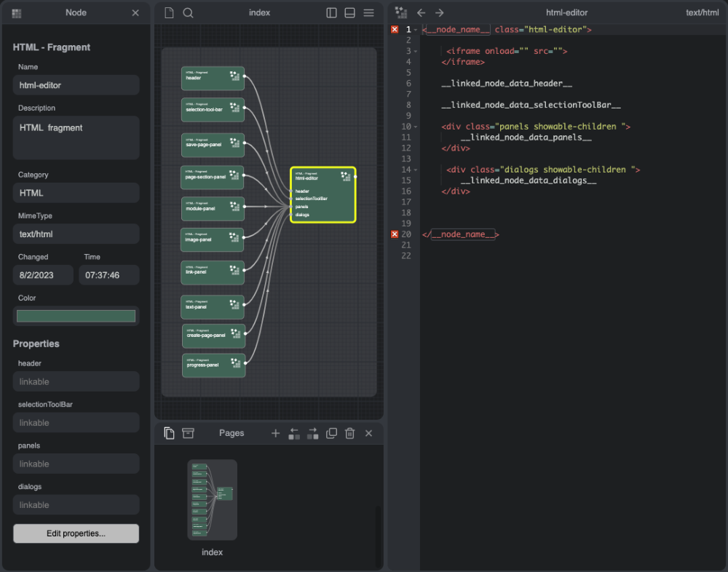Toggle the bottom panel layout
This screenshot has width=728, height=572.
(x=350, y=13)
